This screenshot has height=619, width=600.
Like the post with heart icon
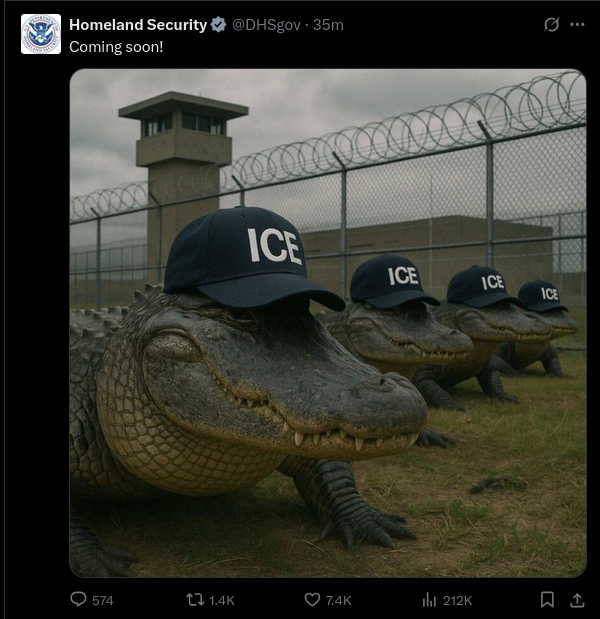tap(312, 600)
